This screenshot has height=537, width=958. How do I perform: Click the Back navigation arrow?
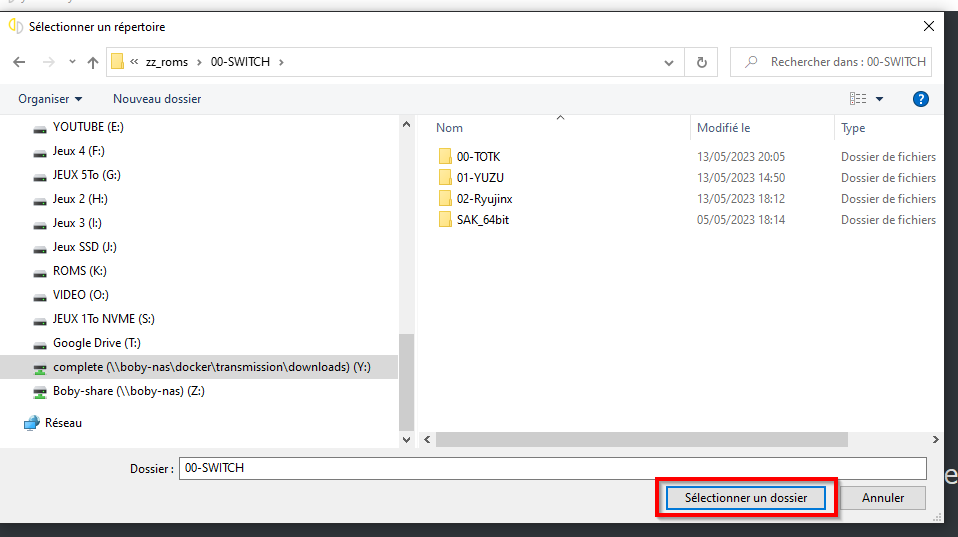click(x=19, y=62)
